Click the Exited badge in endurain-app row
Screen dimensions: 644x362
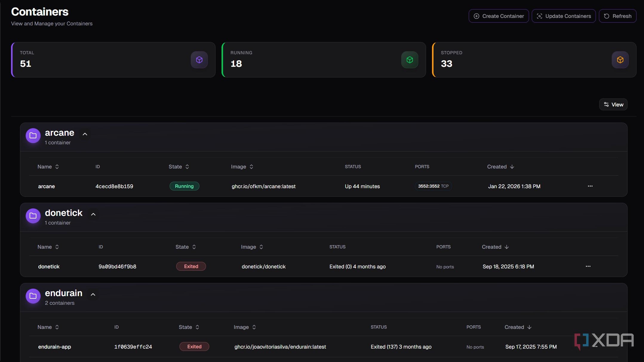tap(194, 346)
